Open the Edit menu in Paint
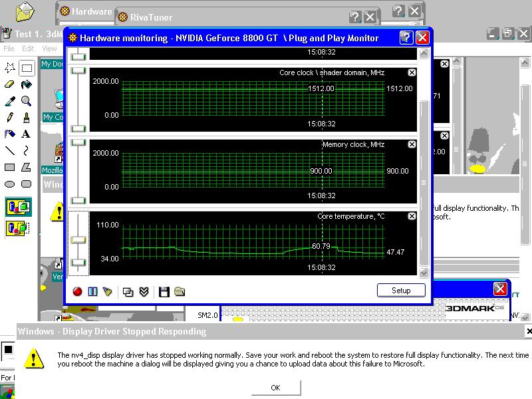Image resolution: width=532 pixels, height=399 pixels. [x=28, y=49]
